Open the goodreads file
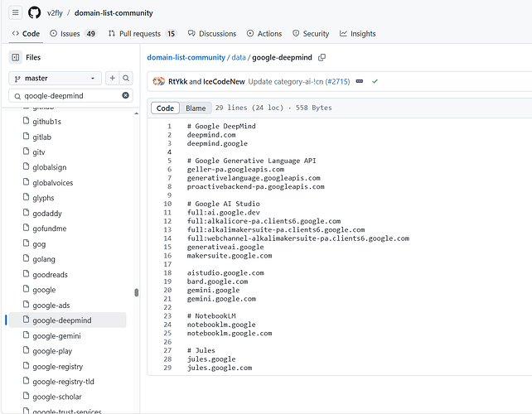The width and height of the screenshot is (532, 414). coord(50,274)
